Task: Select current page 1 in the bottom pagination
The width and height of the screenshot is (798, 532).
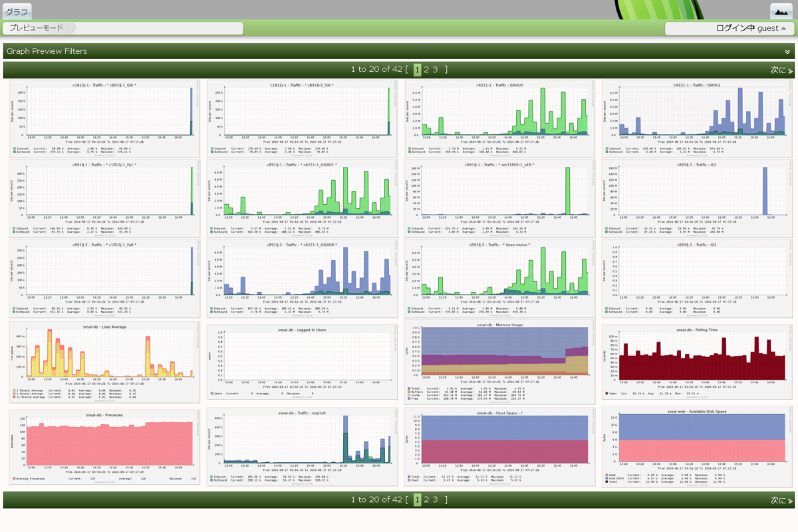Action: [418, 499]
